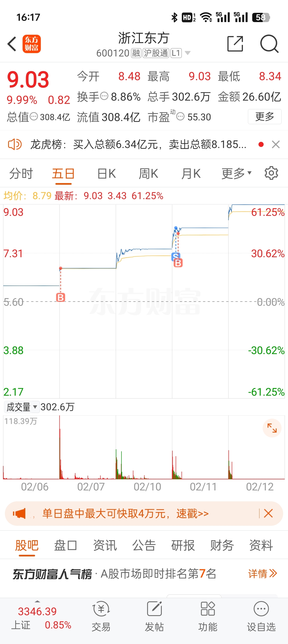Screen dimensions: 288x644
Task: Open 详情 link for popularity ranking
Action: tap(262, 574)
